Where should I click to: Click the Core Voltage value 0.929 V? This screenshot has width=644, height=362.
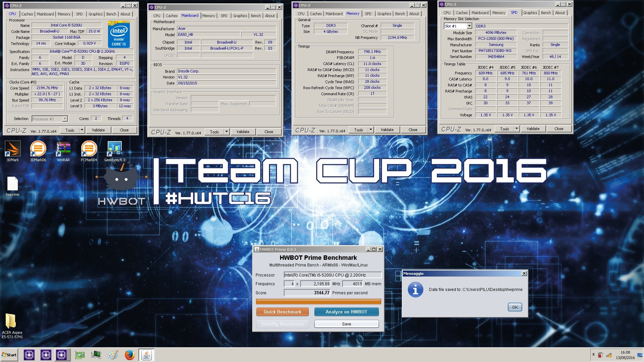[x=90, y=43]
